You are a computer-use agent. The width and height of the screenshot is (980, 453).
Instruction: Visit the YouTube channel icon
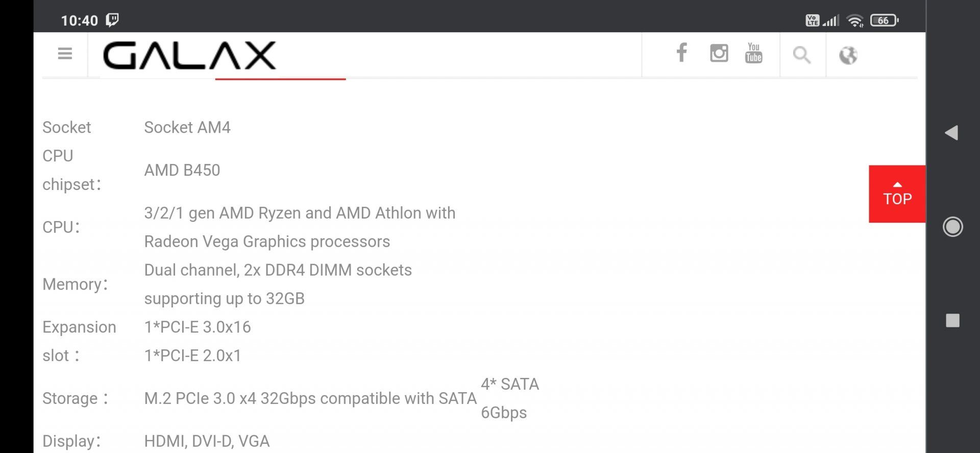click(x=753, y=53)
